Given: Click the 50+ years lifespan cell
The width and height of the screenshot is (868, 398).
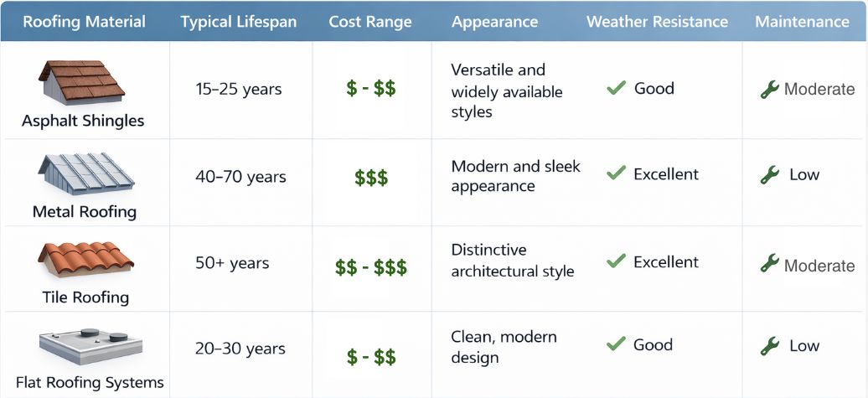Looking at the screenshot, I should [x=232, y=263].
